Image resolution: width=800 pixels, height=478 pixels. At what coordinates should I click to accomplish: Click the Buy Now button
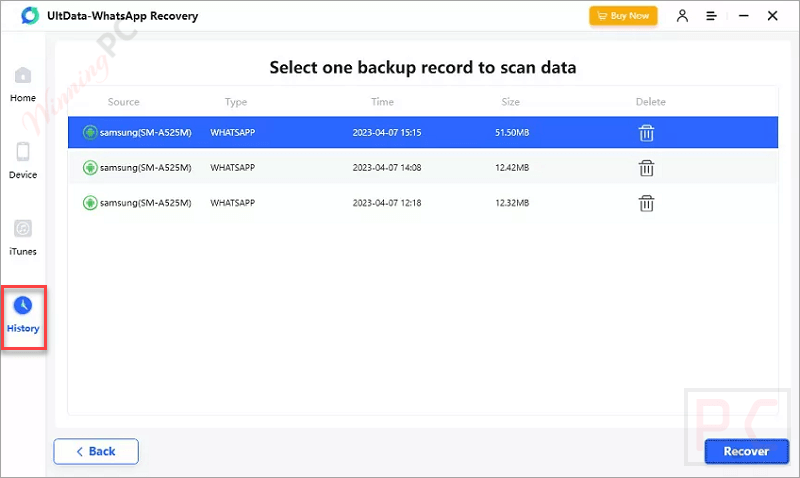625,16
